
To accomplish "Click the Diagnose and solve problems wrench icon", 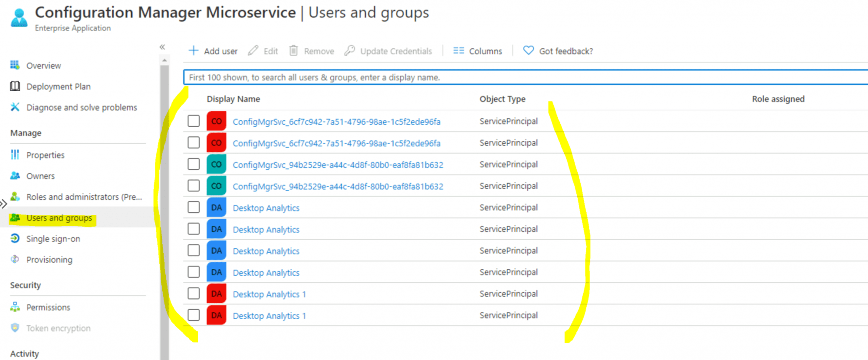I will pos(15,107).
